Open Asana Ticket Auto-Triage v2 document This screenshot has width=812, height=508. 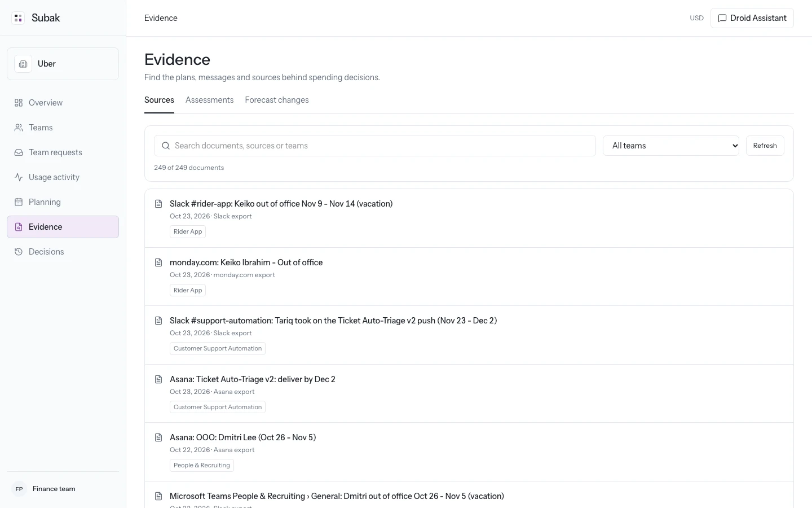point(253,379)
